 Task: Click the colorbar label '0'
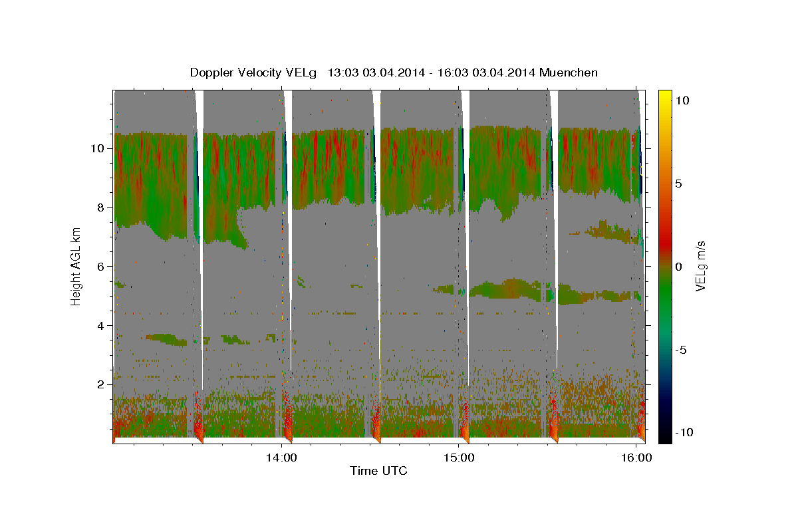tap(680, 267)
